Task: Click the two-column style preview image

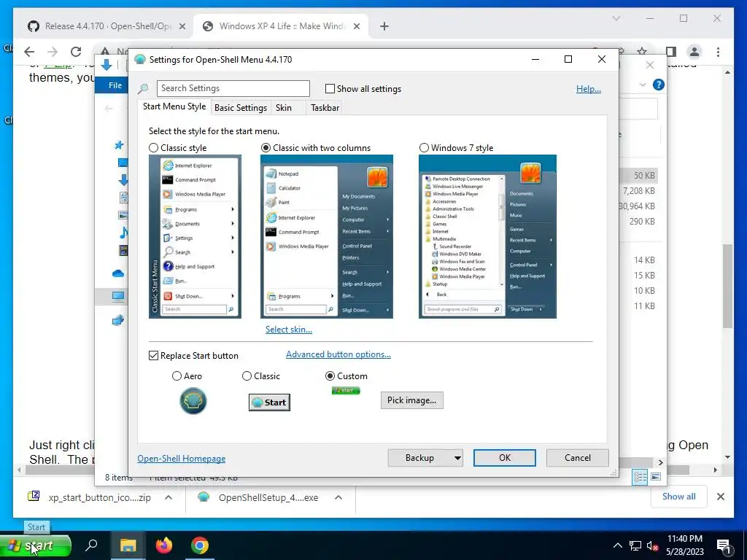Action: (326, 237)
